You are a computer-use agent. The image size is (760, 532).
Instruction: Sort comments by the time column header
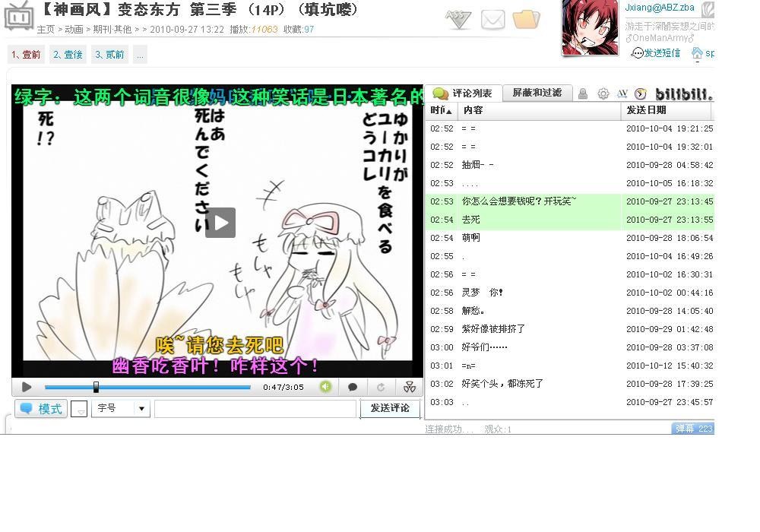pos(441,110)
